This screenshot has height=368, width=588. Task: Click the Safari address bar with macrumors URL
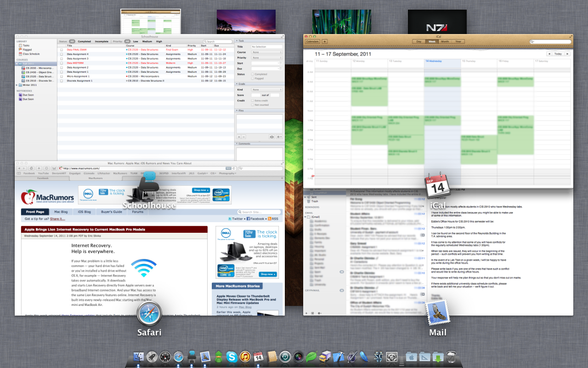tap(147, 168)
